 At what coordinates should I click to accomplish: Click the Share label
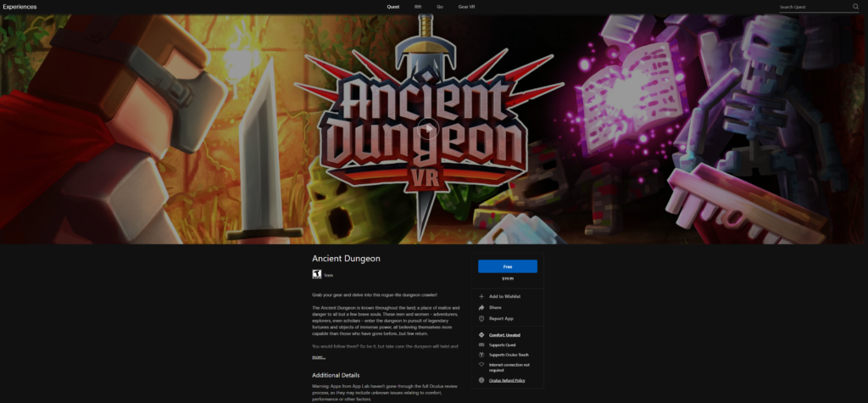pos(495,308)
